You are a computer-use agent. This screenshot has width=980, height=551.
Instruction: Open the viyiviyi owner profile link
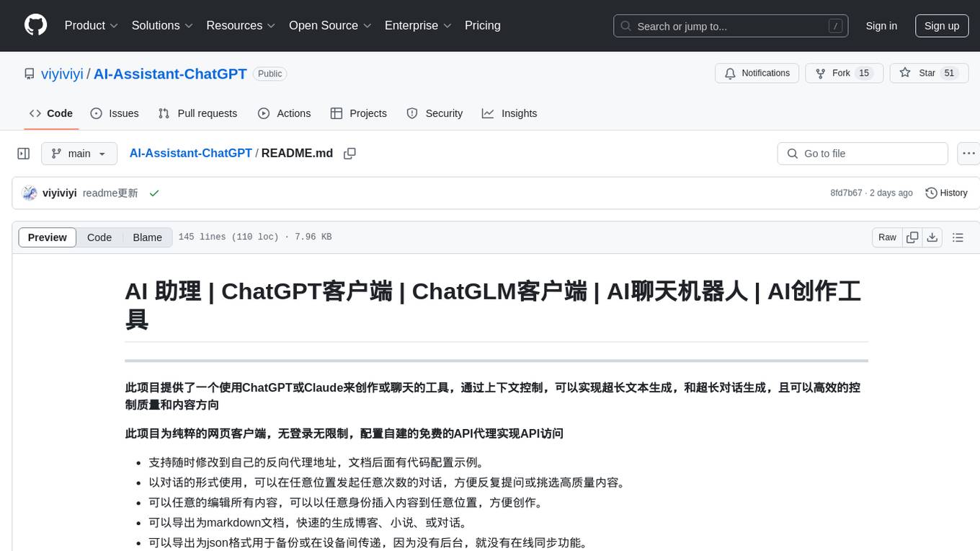pos(62,74)
